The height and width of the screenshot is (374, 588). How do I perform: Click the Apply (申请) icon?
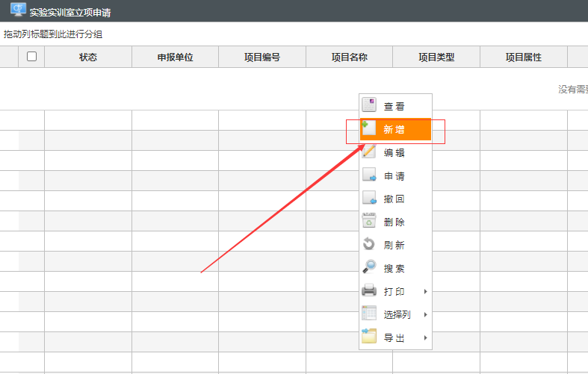click(x=369, y=175)
